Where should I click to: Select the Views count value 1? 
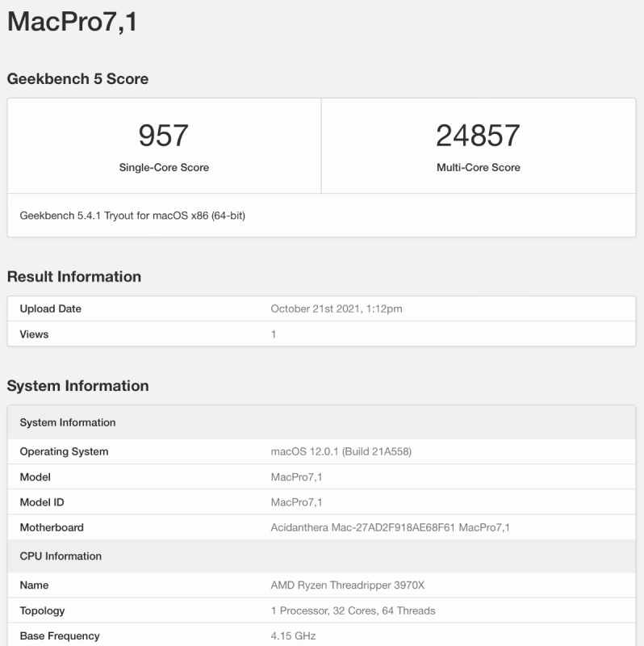click(274, 334)
